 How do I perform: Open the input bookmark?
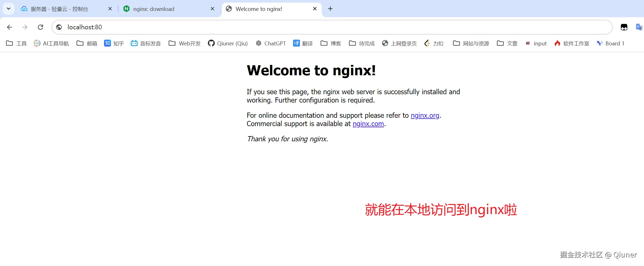[536, 43]
